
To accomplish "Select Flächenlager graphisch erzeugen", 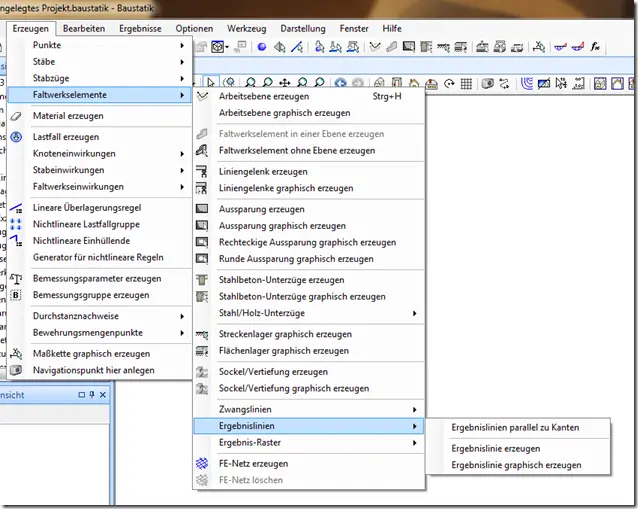I will [309, 351].
